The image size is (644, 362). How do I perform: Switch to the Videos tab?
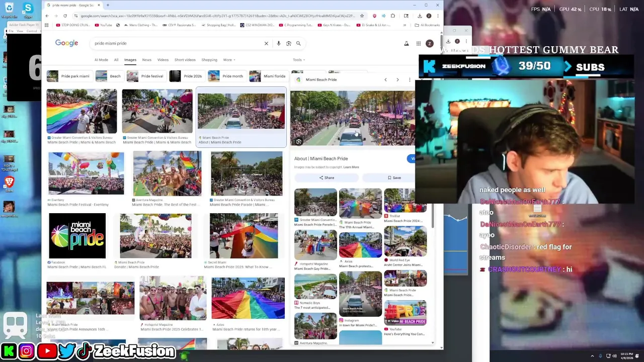point(163,60)
